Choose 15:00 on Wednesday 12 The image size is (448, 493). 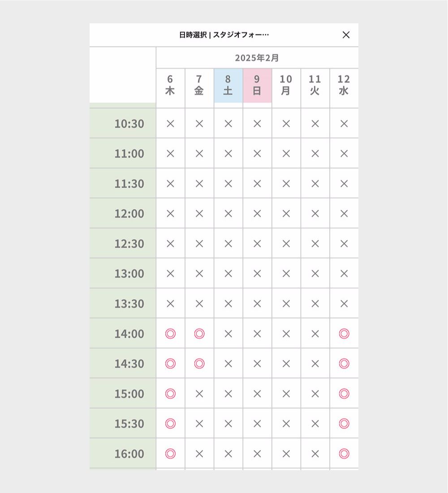click(x=344, y=394)
